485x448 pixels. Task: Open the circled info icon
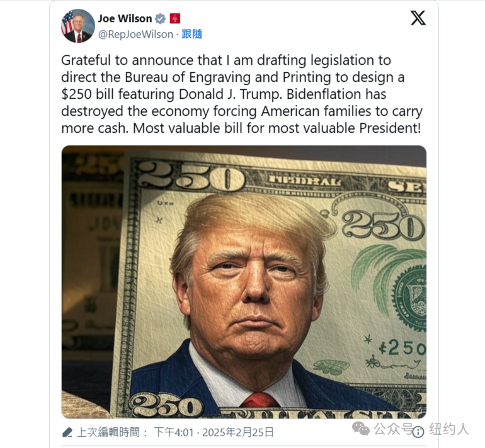click(418, 432)
